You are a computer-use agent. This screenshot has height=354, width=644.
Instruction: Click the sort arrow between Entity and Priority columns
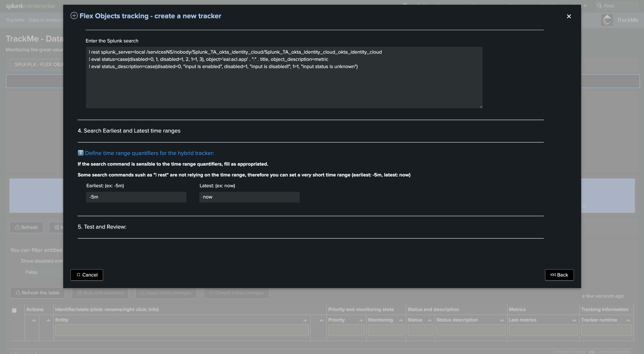[x=321, y=320]
